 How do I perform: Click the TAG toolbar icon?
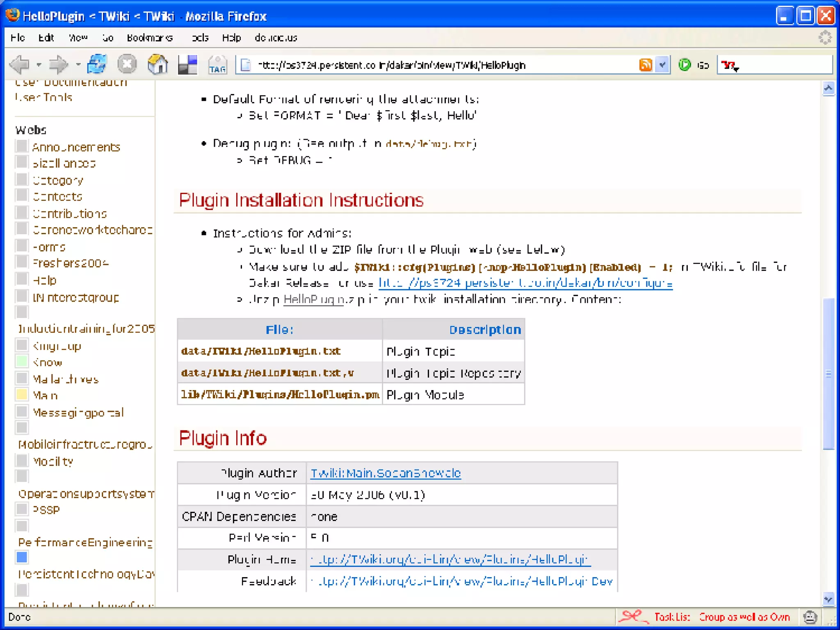[217, 65]
